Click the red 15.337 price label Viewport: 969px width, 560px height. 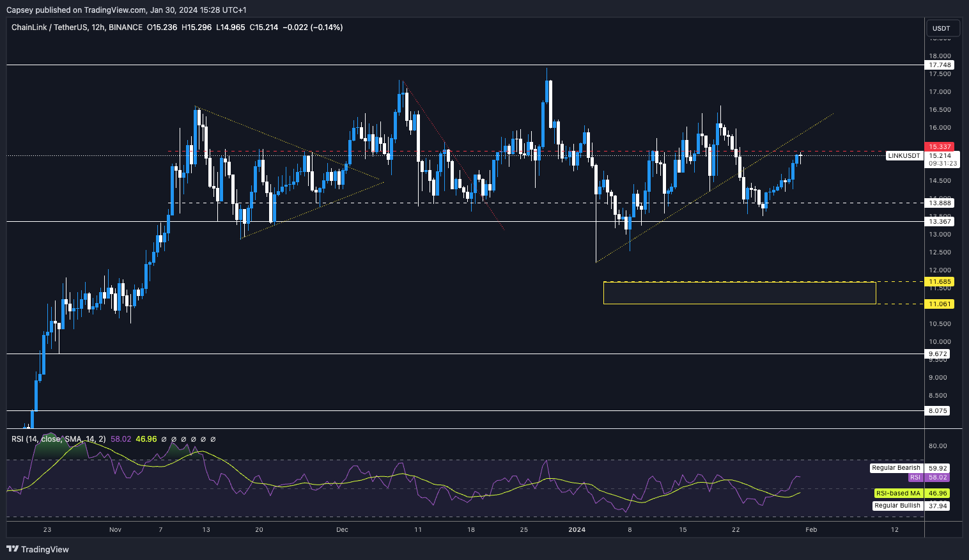pos(940,147)
